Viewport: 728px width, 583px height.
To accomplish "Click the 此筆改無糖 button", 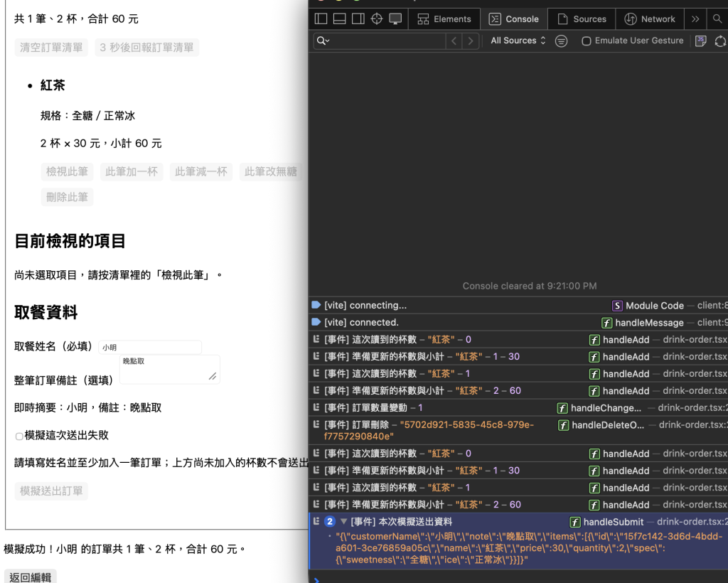I will [x=271, y=172].
